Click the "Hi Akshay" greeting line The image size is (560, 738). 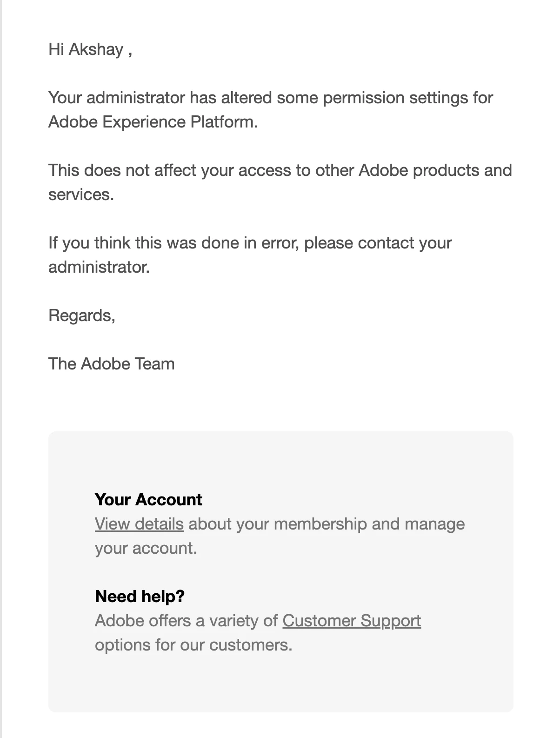click(x=90, y=49)
